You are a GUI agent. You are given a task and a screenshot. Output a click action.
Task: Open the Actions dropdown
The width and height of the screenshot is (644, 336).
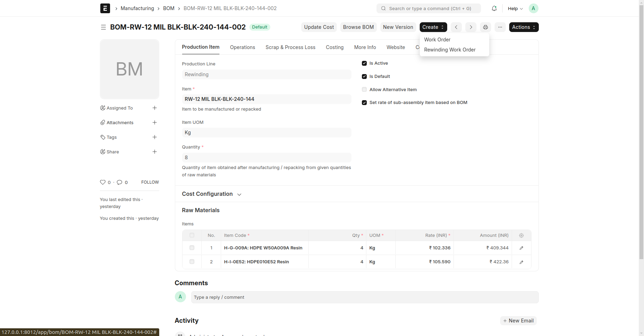coord(523,27)
